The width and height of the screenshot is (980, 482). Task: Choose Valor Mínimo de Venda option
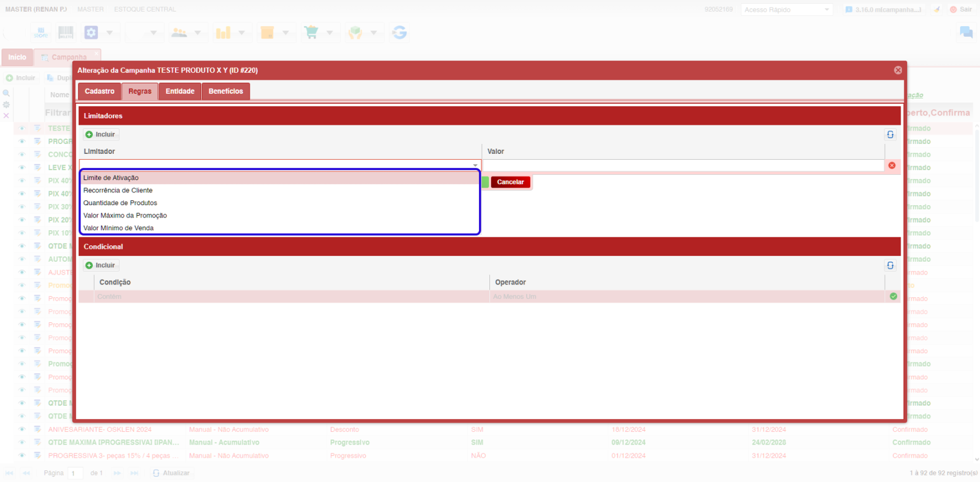click(118, 228)
